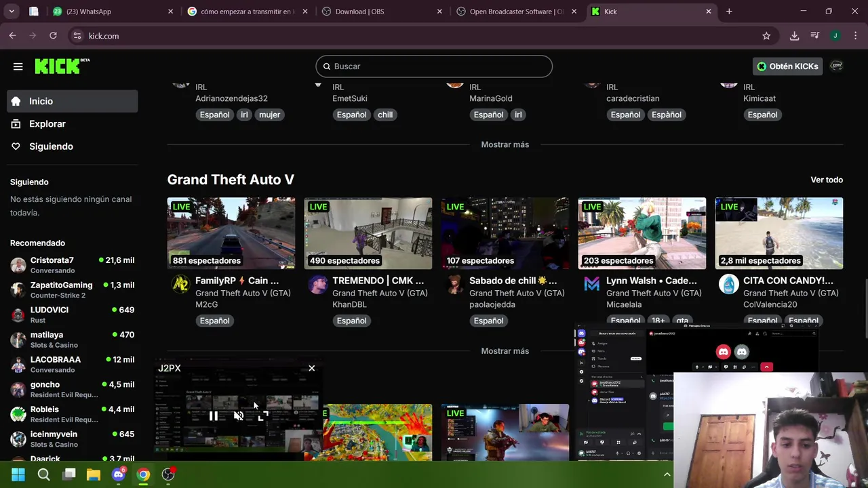Open recommended channel Cristorata7

[x=72, y=265]
